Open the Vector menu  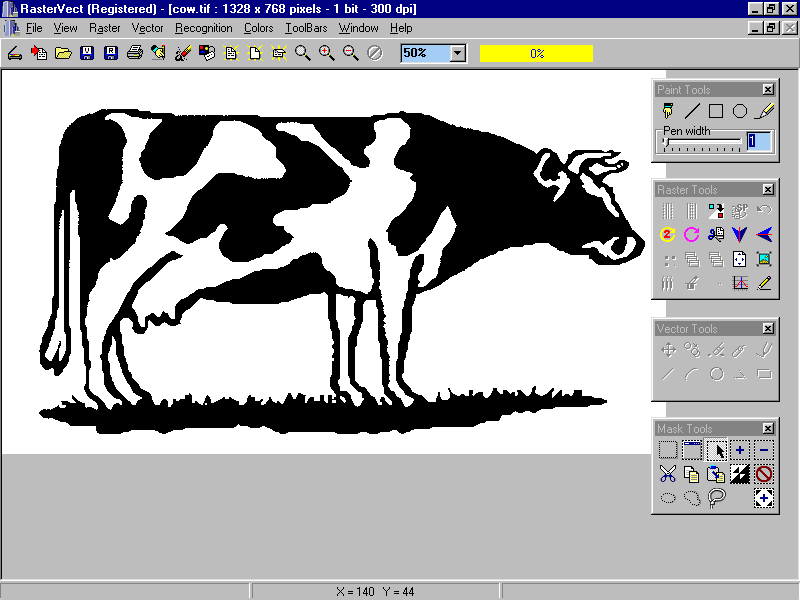(x=147, y=28)
